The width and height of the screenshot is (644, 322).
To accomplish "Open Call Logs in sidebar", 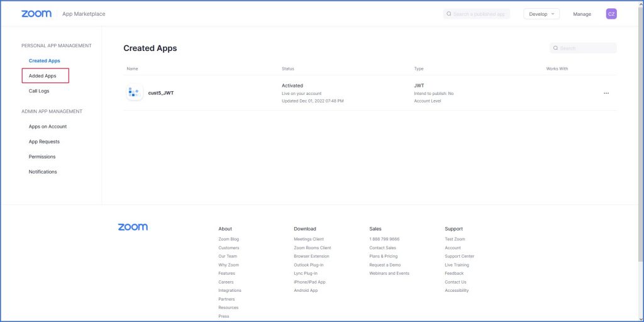I will (x=39, y=91).
